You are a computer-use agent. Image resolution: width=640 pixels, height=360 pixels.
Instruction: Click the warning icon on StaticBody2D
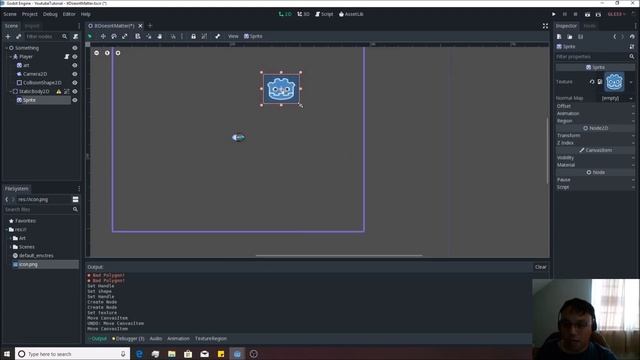pyautogui.click(x=59, y=91)
